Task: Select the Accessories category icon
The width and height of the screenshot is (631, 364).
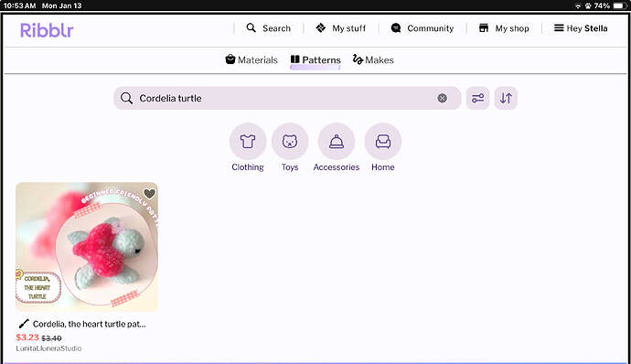Action: tap(337, 142)
